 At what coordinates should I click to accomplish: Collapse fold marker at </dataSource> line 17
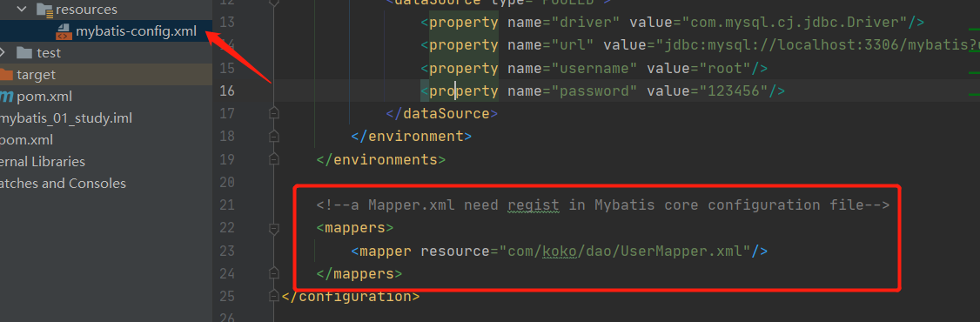tap(273, 113)
